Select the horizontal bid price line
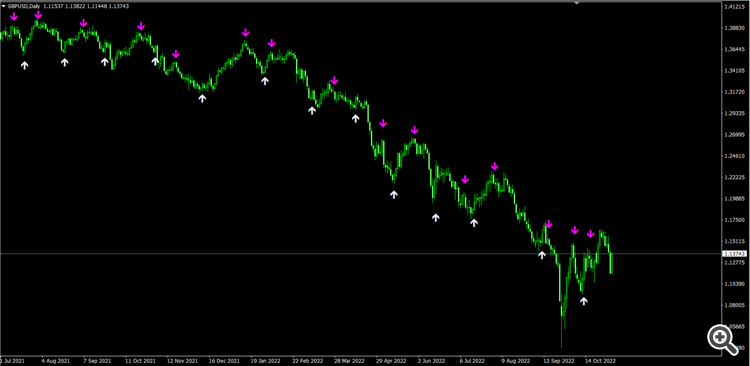750x366 pixels. pos(360,253)
